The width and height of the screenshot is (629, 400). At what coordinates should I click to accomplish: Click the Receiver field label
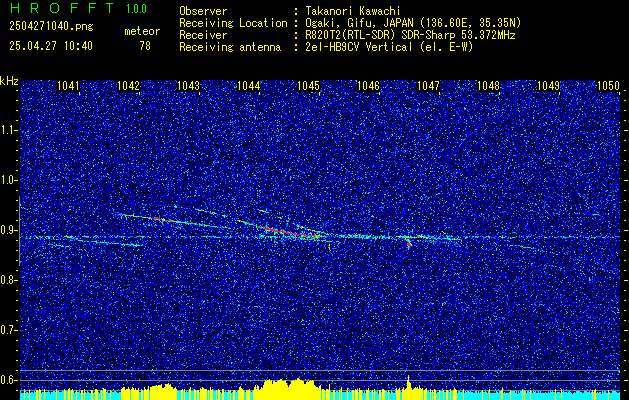203,35
